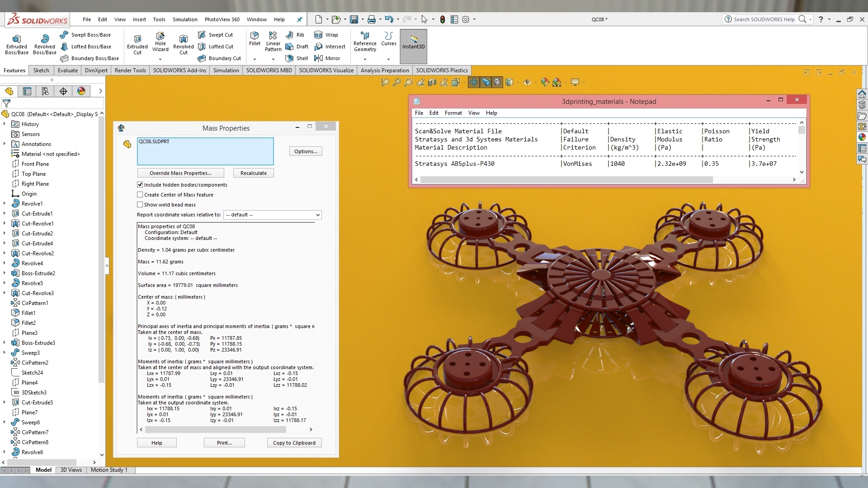Expand the Annotations tree node
This screenshot has height=488, width=868.
point(5,144)
